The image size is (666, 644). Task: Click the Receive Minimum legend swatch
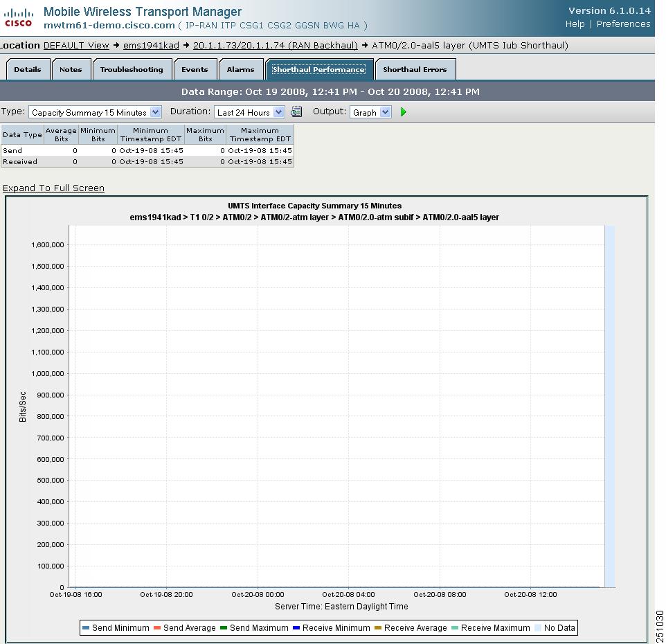pyautogui.click(x=296, y=628)
